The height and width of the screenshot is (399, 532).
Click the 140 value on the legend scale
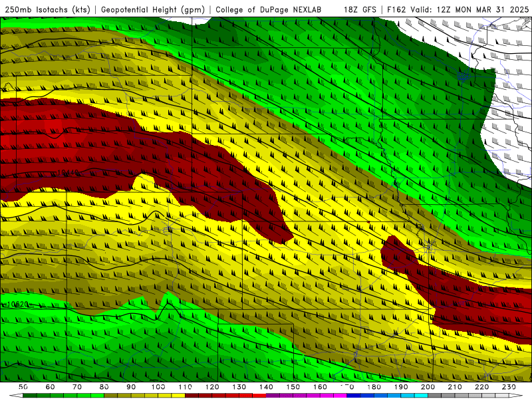tap(266, 387)
